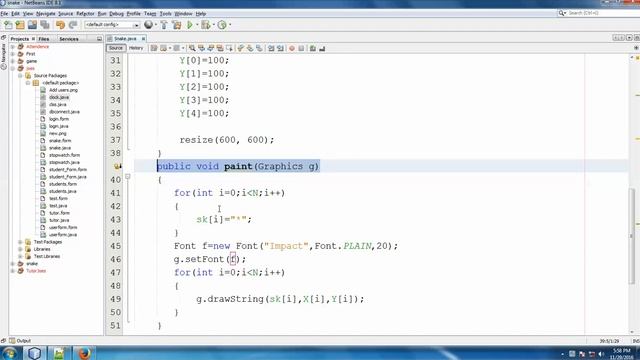Click the Profile Project clock icon
This screenshot has width=640, height=360.
tap(222, 25)
